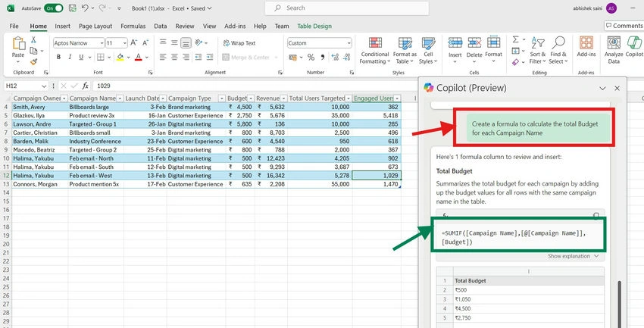Open the Analyze Data tool
Image resolution: width=644 pixels, height=328 pixels.
(x=614, y=51)
